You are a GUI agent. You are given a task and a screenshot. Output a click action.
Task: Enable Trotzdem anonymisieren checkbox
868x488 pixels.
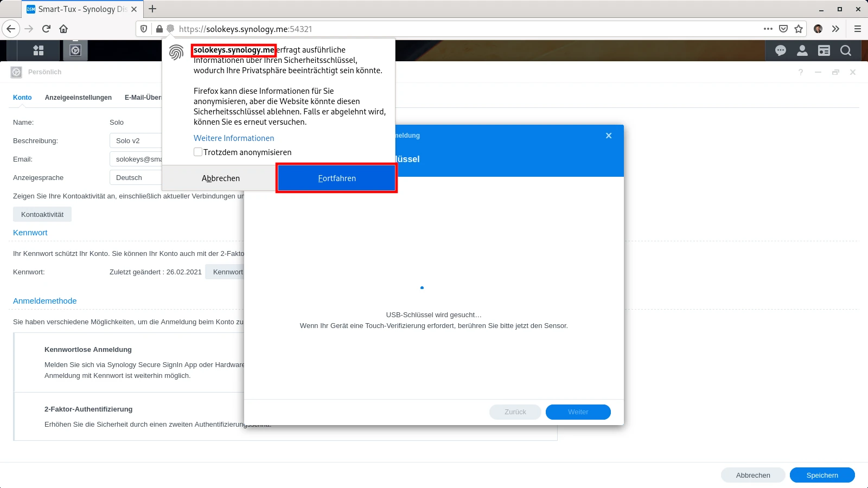198,152
